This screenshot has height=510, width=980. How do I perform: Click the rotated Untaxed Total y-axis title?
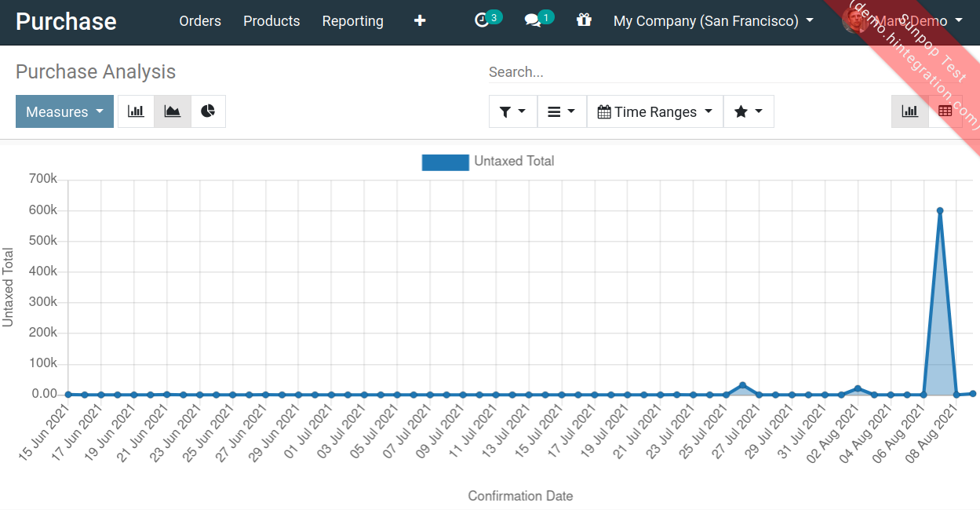coord(9,287)
